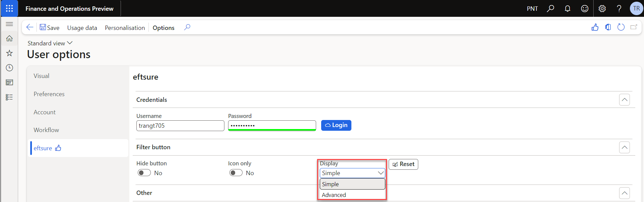
Task: Open in new window icon
Action: tap(634, 27)
